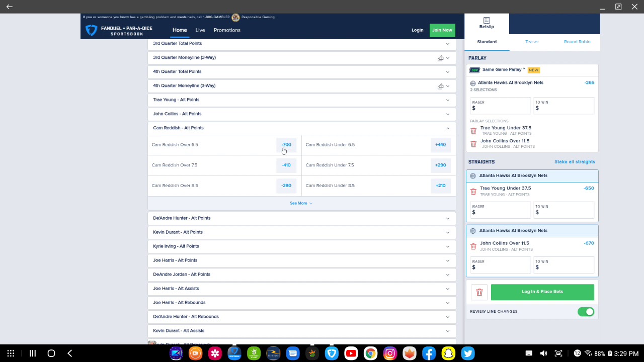Click the Same Game Parlay logo badge
This screenshot has height=362, width=644.
coord(474,70)
